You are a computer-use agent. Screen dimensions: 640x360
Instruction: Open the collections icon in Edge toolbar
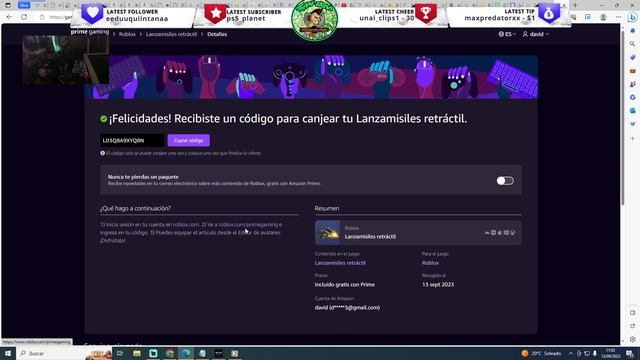[588, 17]
